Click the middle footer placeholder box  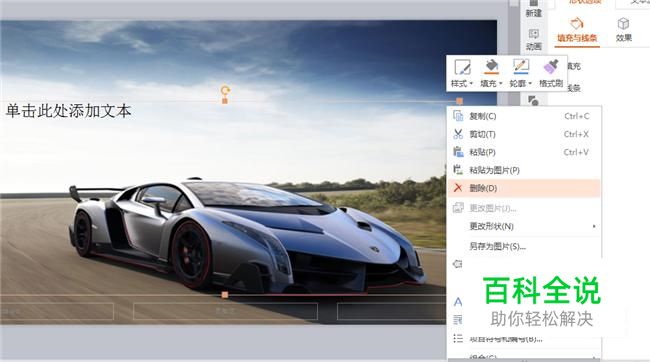coord(225,311)
